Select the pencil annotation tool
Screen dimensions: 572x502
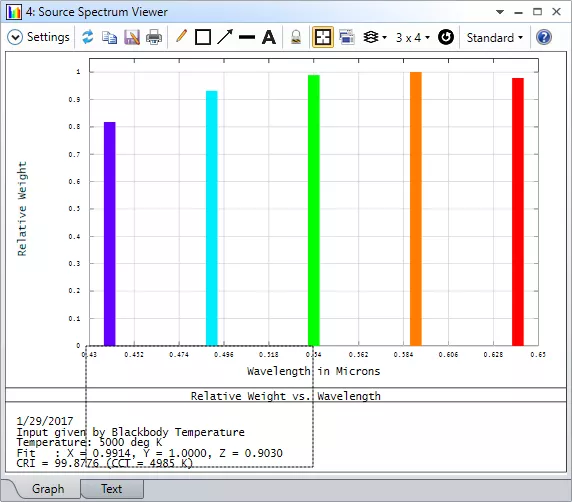coord(181,36)
